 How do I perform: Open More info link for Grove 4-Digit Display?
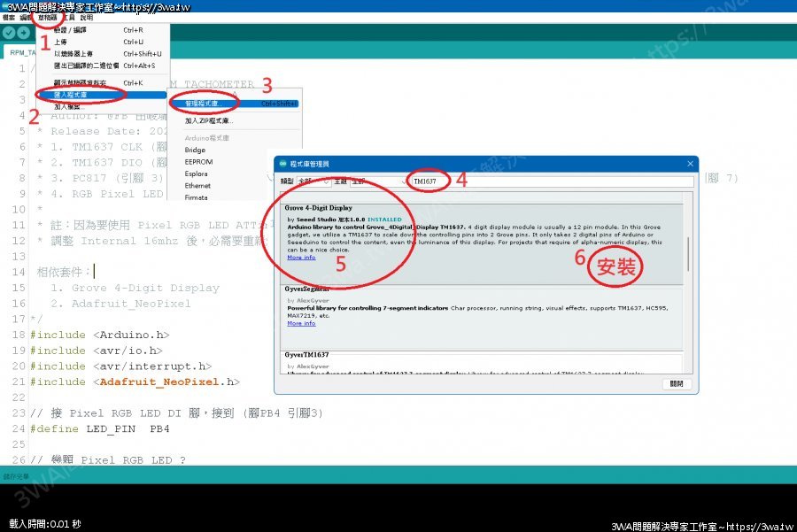point(301,258)
